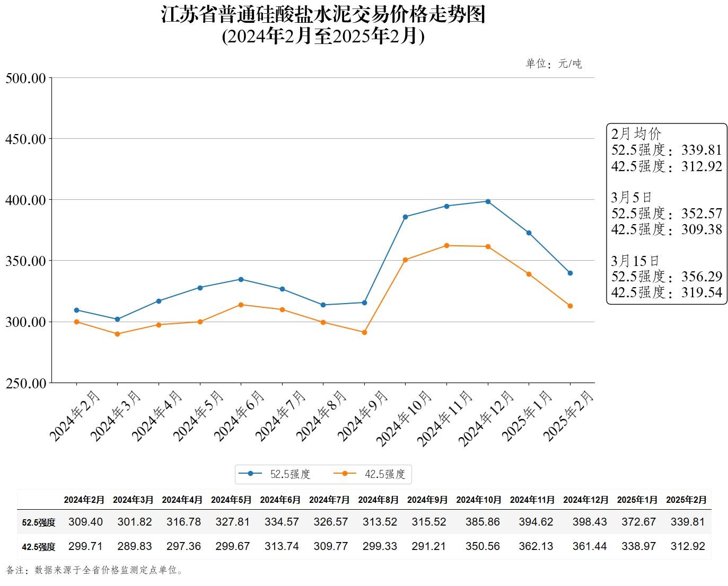728x586 pixels.
Task: Click the 52.5强度 row header in table
Action: 38,522
